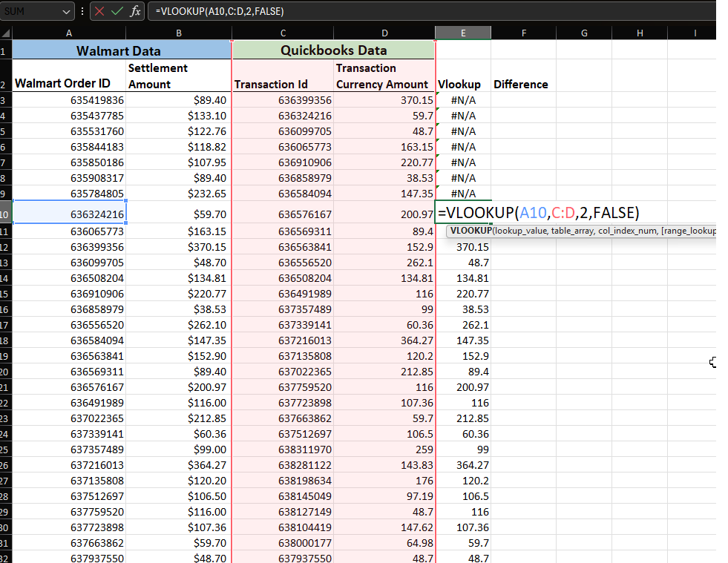The width and height of the screenshot is (728, 563).
Task: Expand the Name Box dropdown arrow
Action: coord(67,11)
